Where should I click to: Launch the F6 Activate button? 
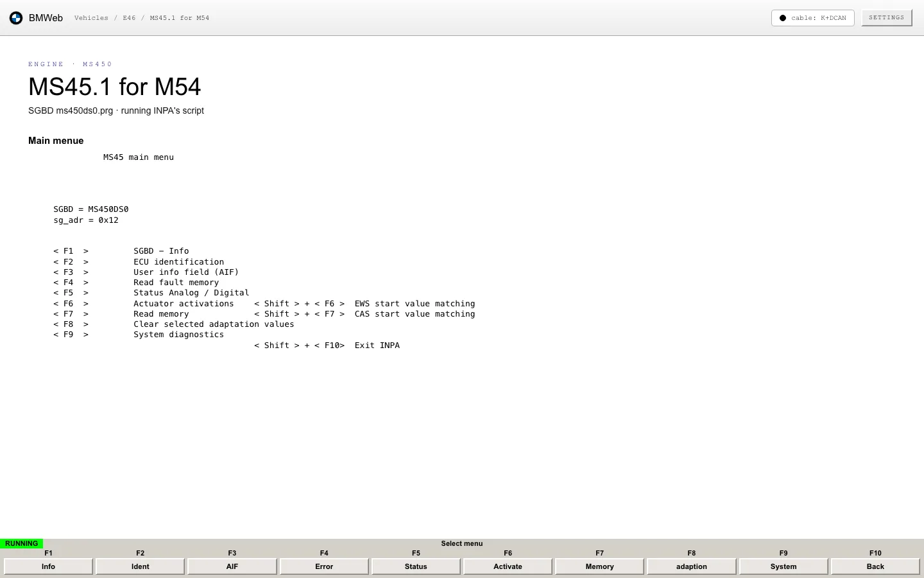point(508,566)
